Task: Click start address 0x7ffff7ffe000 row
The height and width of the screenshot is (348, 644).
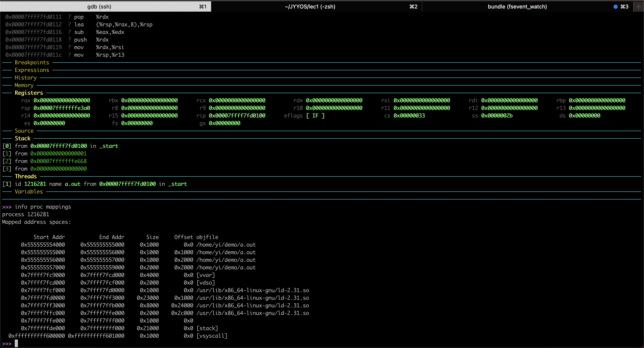Action: pyautogui.click(x=107, y=321)
